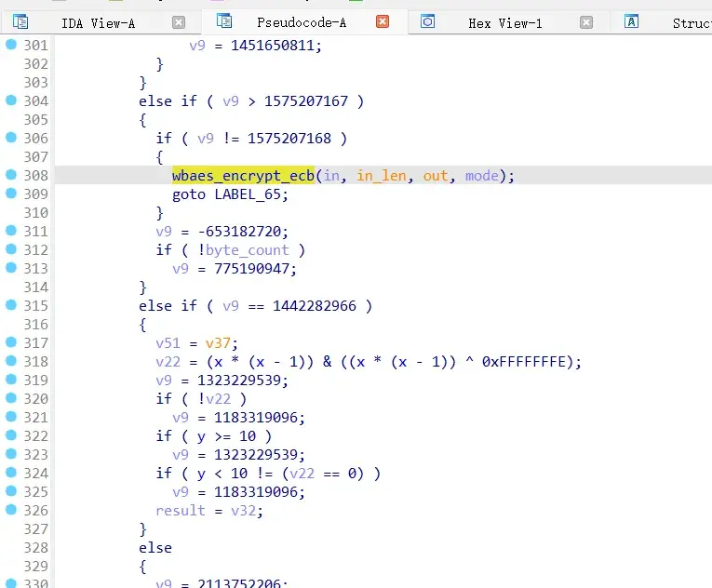Click the constant 1575207167
The width and height of the screenshot is (712, 588).
(x=306, y=101)
